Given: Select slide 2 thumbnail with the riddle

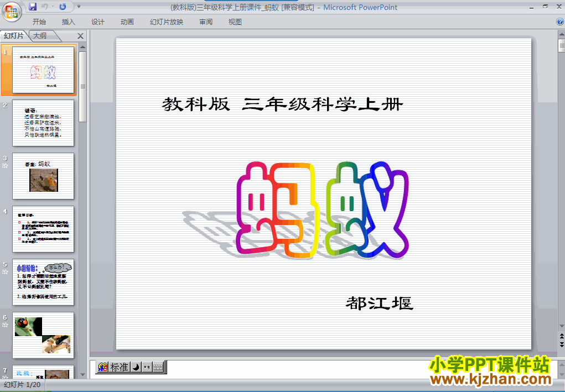Looking at the screenshot, I should [43, 123].
